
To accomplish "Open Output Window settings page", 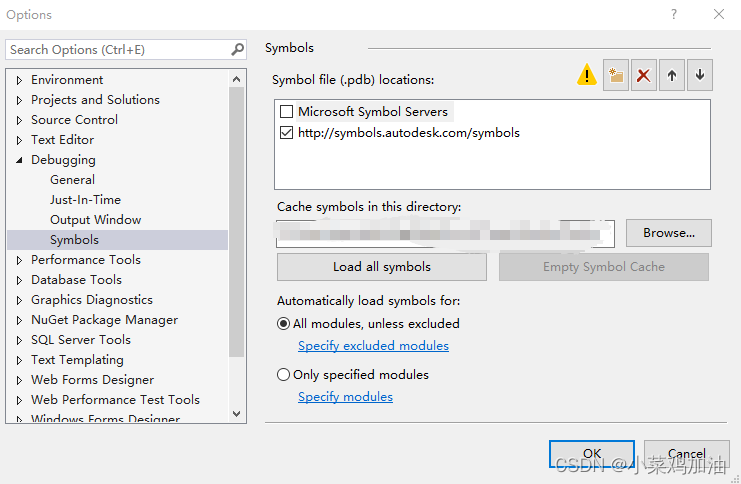I will (95, 220).
